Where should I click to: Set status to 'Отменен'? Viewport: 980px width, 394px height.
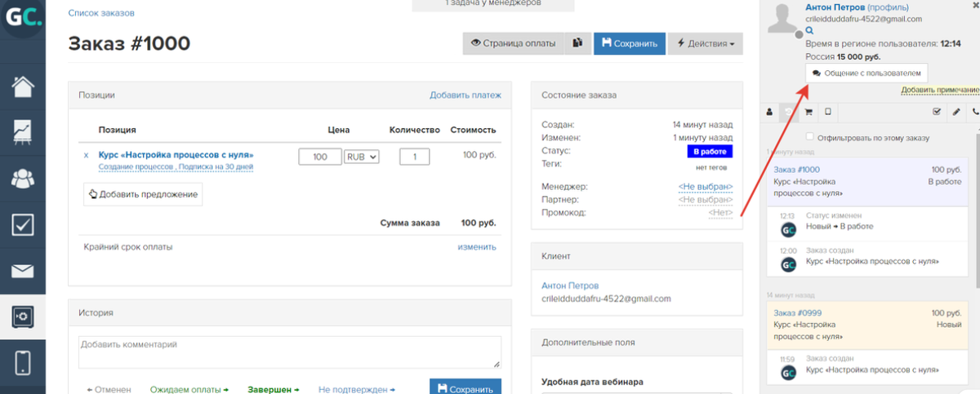pos(109,390)
